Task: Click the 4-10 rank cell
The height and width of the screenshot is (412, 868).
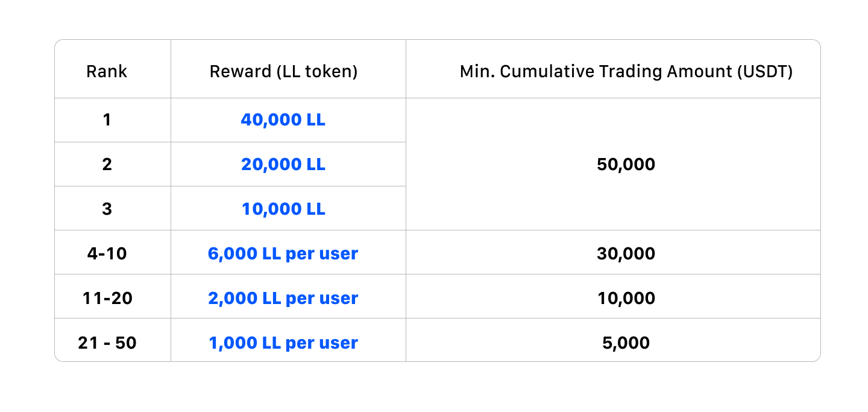Action: coord(107,253)
